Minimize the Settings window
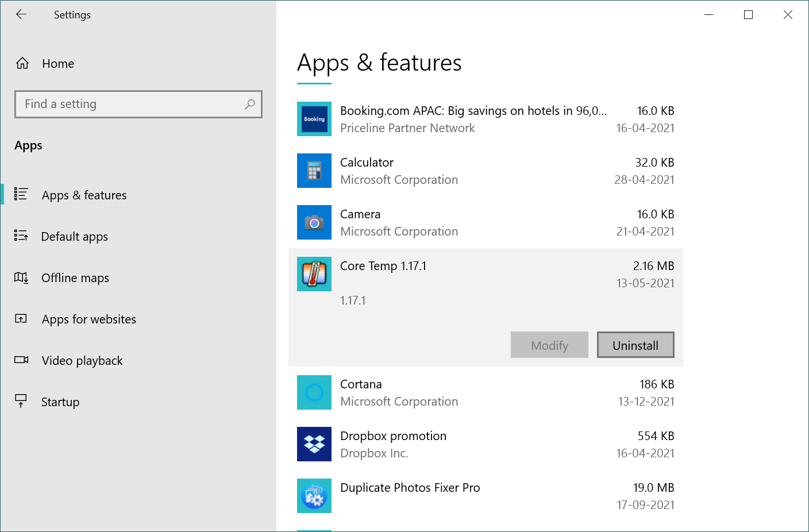Image resolution: width=809 pixels, height=532 pixels. pos(708,15)
